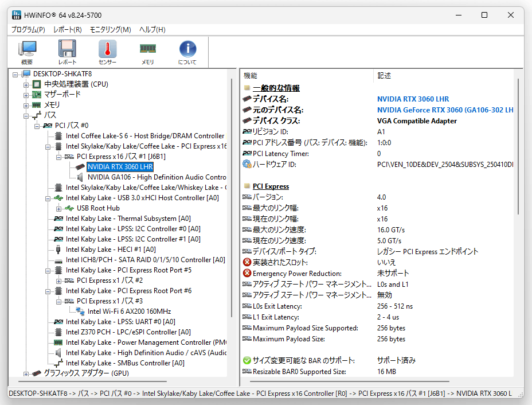Screen dimensions: 532x405
Task: Select LPSS: I2C Controller #1 row
Action: pyautogui.click(x=133, y=239)
